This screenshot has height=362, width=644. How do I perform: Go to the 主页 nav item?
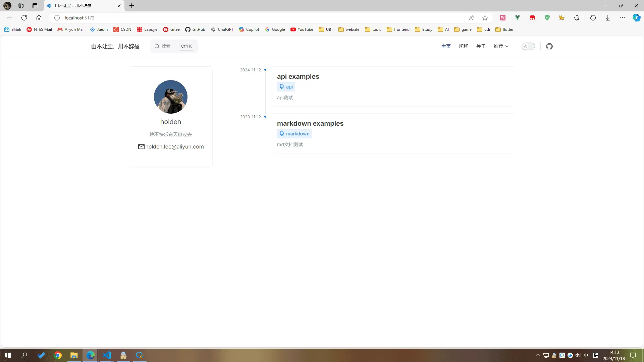point(446,46)
